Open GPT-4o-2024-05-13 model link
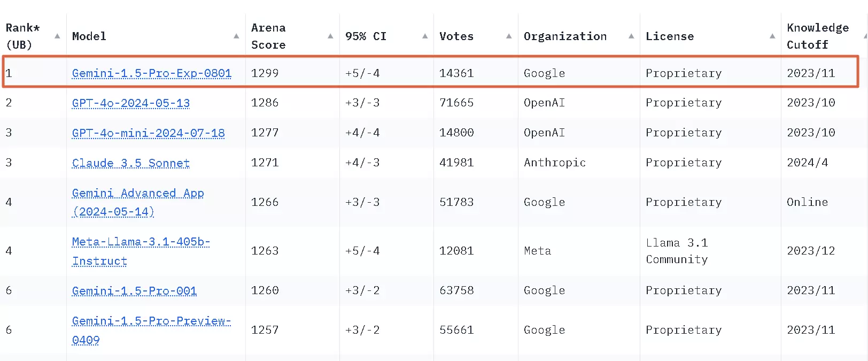 point(131,103)
